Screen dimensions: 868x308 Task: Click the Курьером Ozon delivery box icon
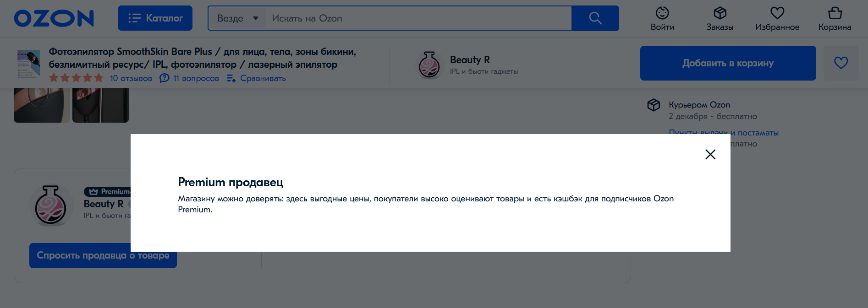click(654, 105)
